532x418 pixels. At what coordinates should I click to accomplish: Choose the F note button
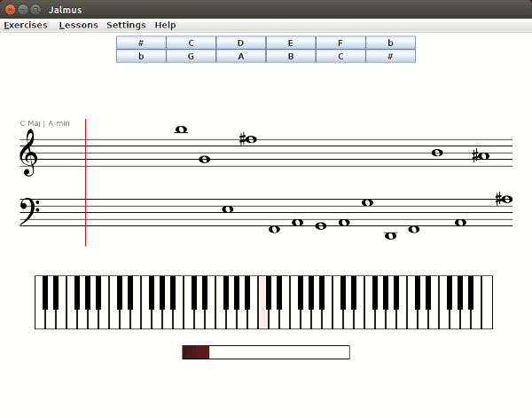coord(340,43)
